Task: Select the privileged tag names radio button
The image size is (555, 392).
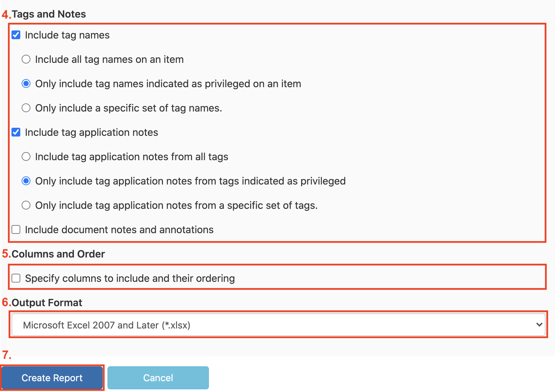Action: coord(26,83)
